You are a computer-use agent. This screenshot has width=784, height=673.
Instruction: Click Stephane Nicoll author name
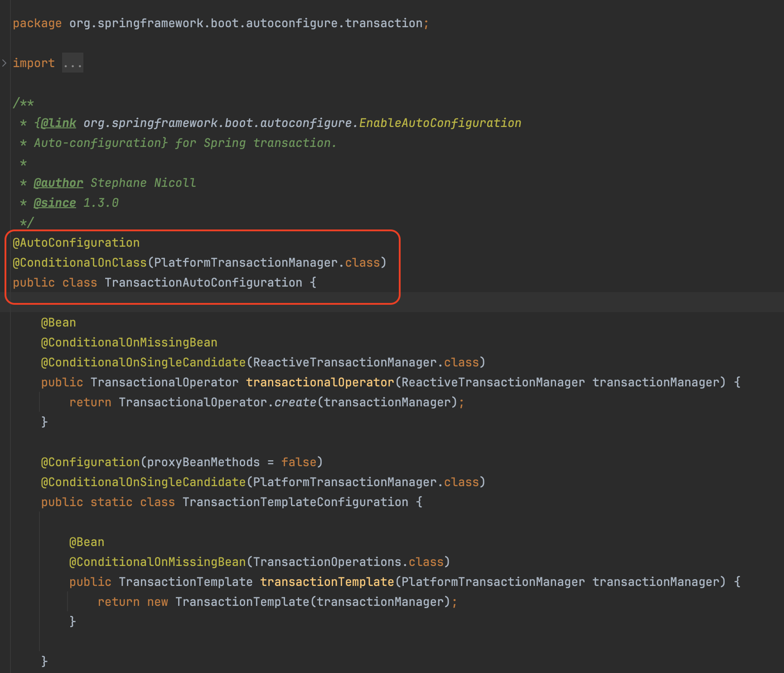pyautogui.click(x=143, y=183)
